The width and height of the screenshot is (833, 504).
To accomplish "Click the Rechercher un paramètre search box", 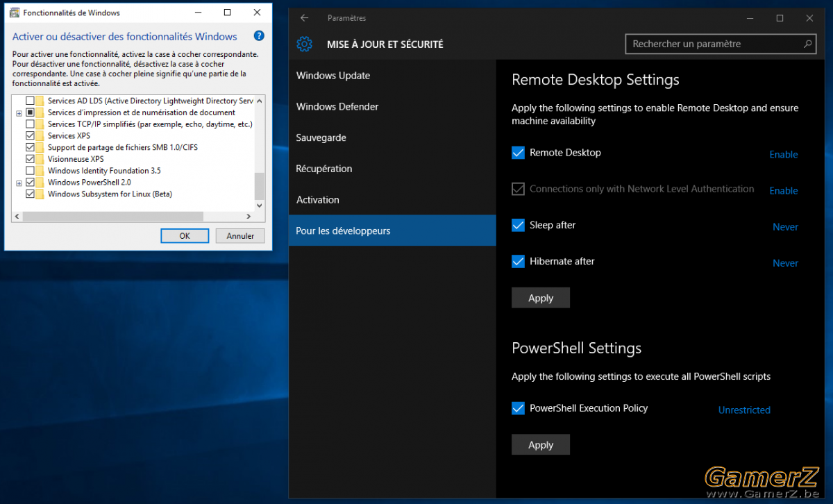I will (721, 44).
